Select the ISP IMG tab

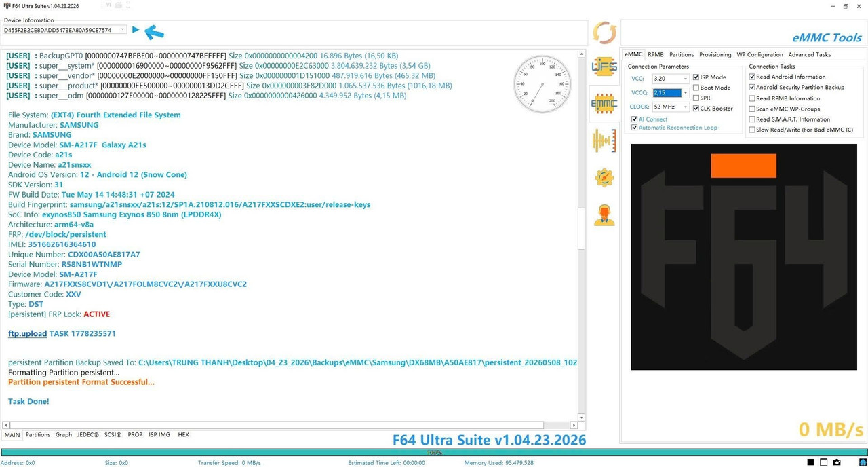click(x=159, y=435)
